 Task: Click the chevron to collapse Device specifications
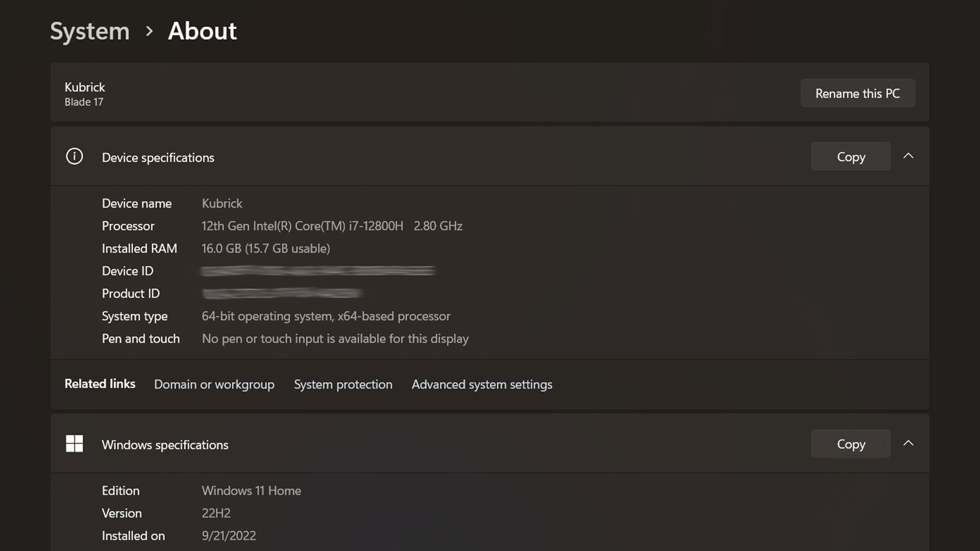(x=909, y=156)
